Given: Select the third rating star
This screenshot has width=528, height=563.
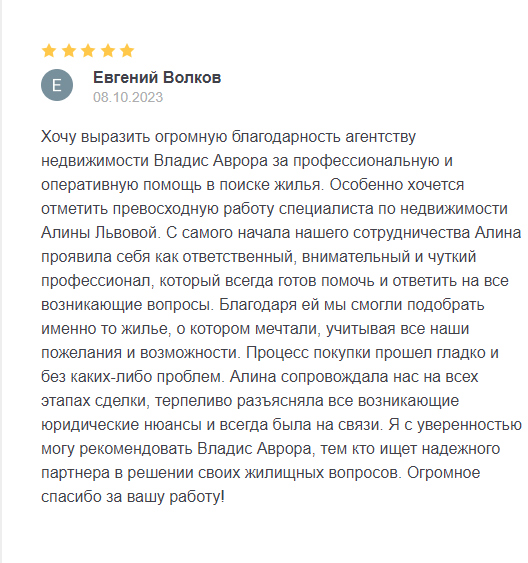Looking at the screenshot, I should [x=88, y=51].
